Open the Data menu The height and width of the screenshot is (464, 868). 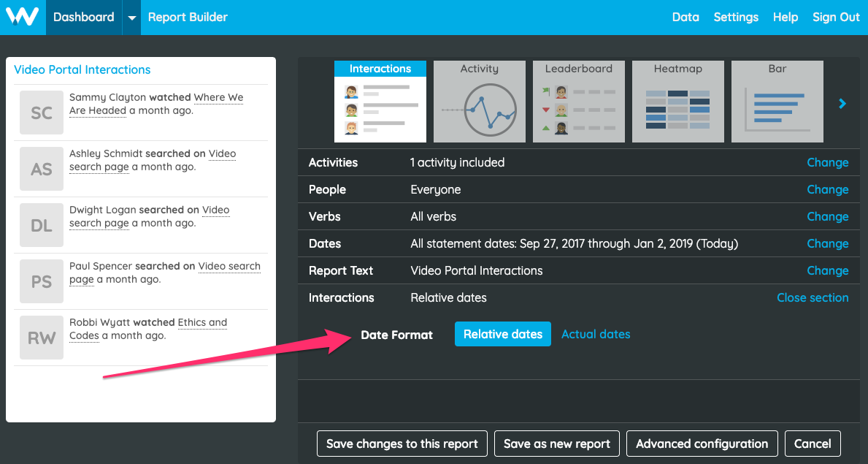[685, 18]
